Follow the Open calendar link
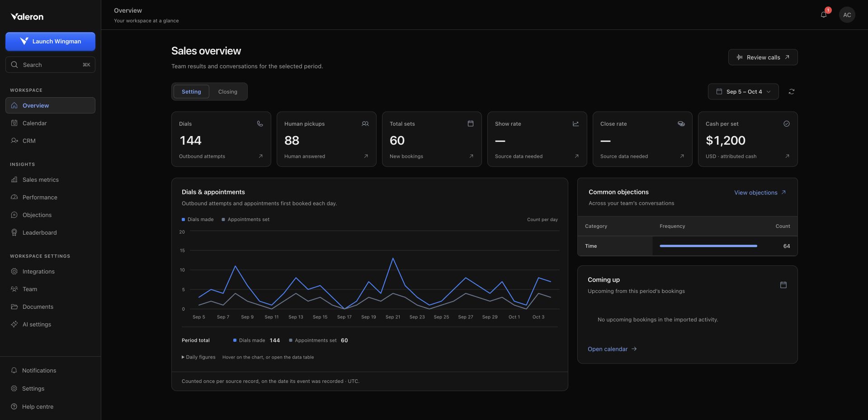The image size is (868, 420). pyautogui.click(x=612, y=349)
